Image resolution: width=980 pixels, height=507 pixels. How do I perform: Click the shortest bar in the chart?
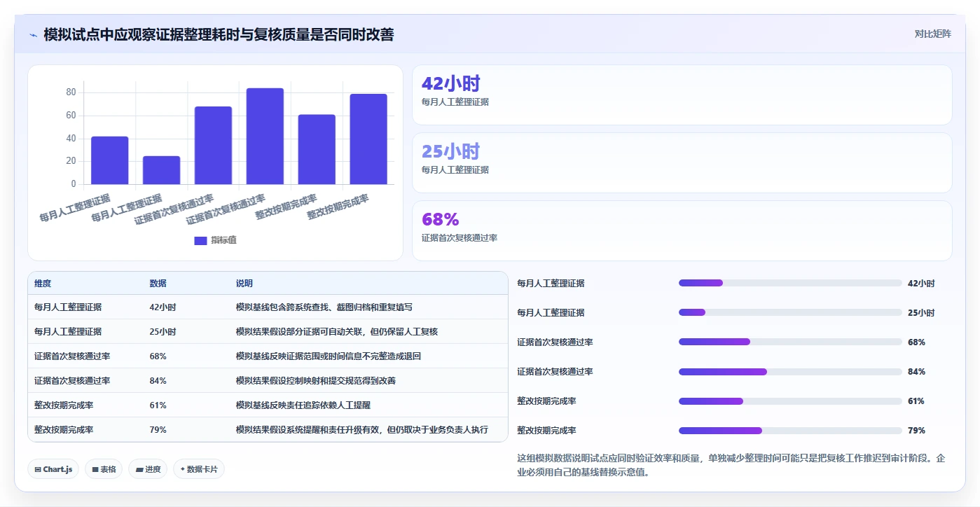click(x=161, y=170)
